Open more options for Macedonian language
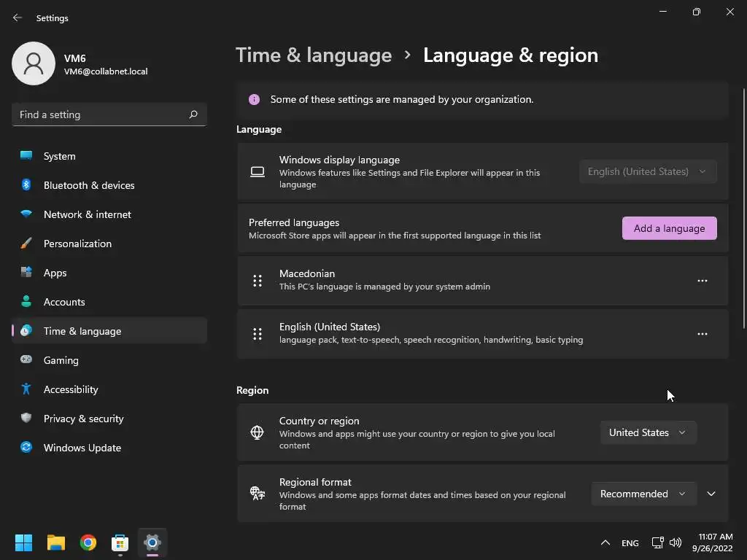747x560 pixels. click(703, 281)
